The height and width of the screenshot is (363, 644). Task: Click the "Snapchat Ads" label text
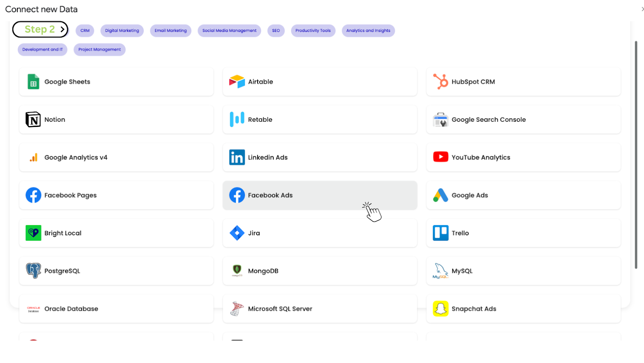point(474,309)
